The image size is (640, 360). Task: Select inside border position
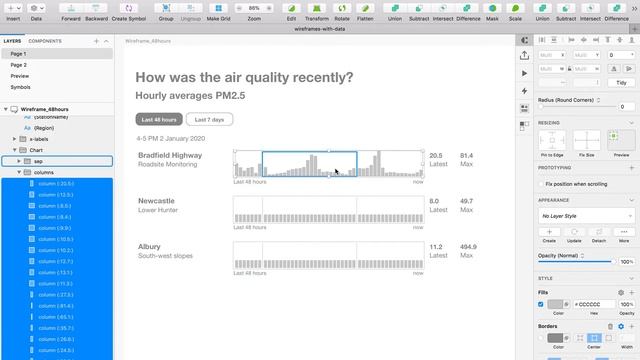(580, 338)
